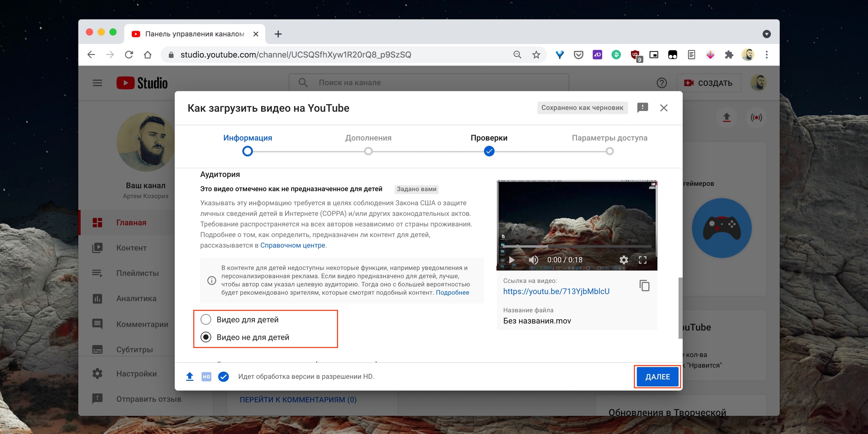
Task: Click the YouTube Studio logo
Action: pos(142,83)
